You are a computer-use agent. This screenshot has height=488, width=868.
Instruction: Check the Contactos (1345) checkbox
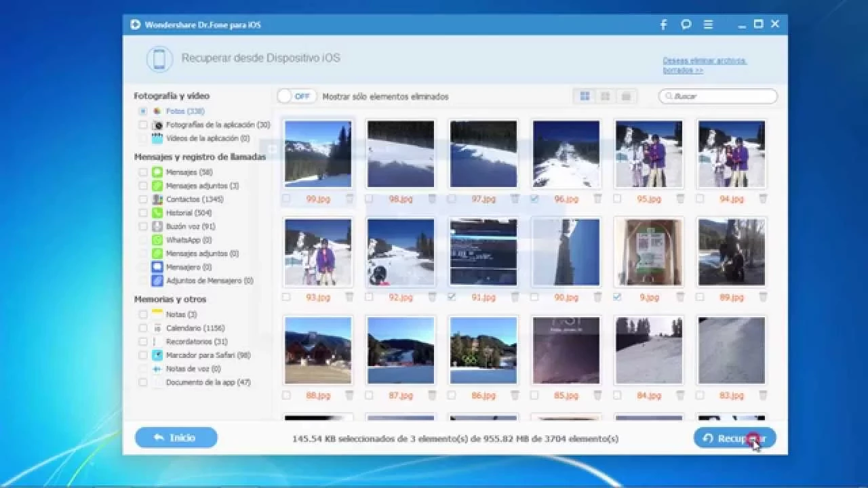(x=143, y=199)
